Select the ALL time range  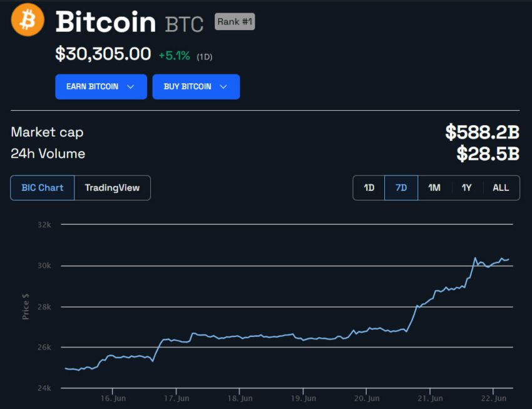[501, 188]
